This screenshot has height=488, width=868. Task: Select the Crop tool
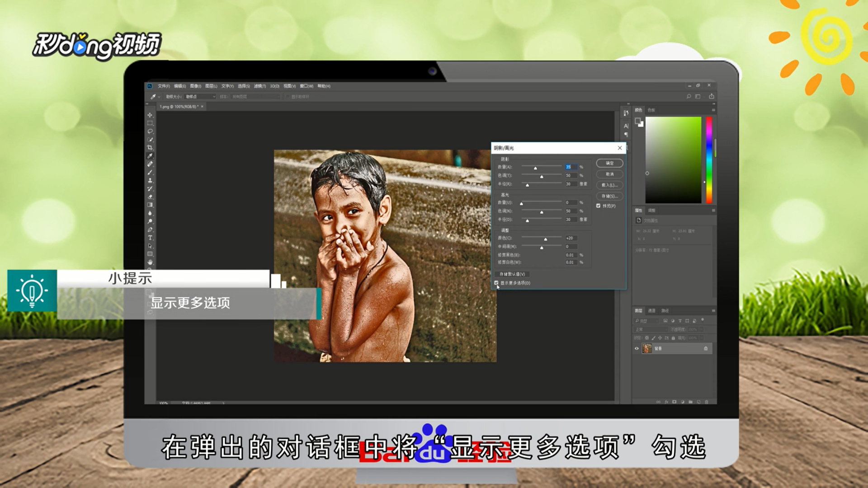click(x=150, y=148)
